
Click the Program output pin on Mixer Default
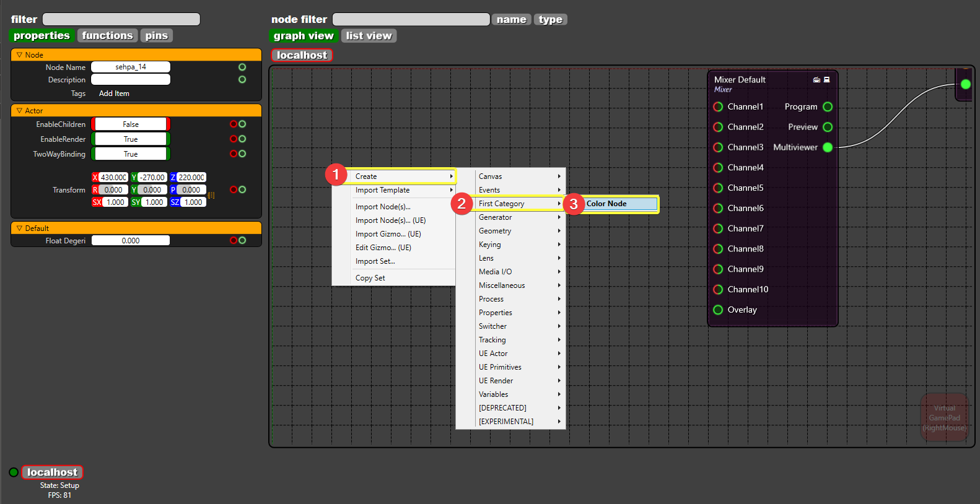point(828,107)
